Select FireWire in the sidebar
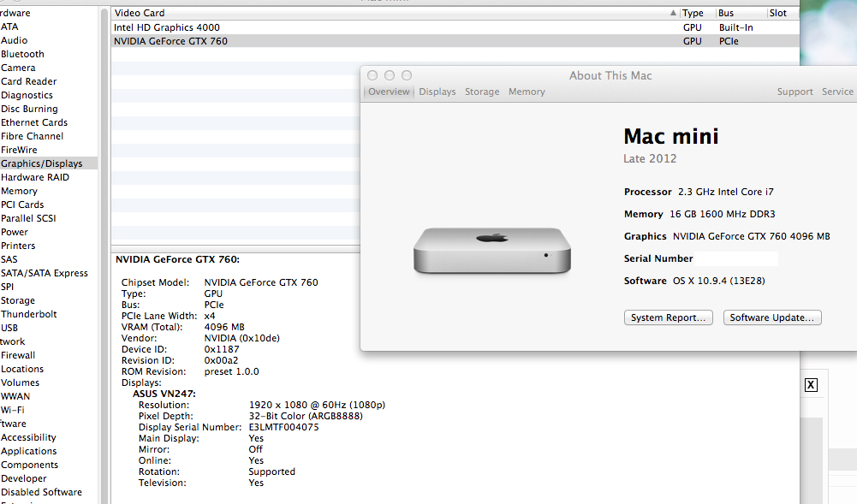This screenshot has height=504, width=857. tap(19, 150)
